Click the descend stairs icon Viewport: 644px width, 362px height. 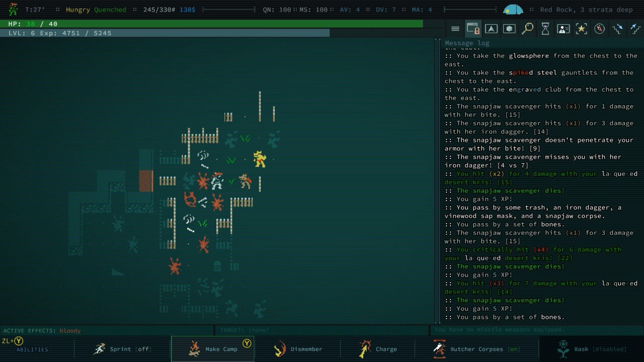point(617,29)
